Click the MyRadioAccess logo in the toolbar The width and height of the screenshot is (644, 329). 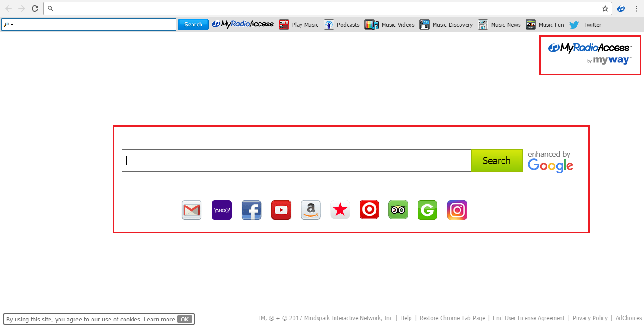coord(243,24)
